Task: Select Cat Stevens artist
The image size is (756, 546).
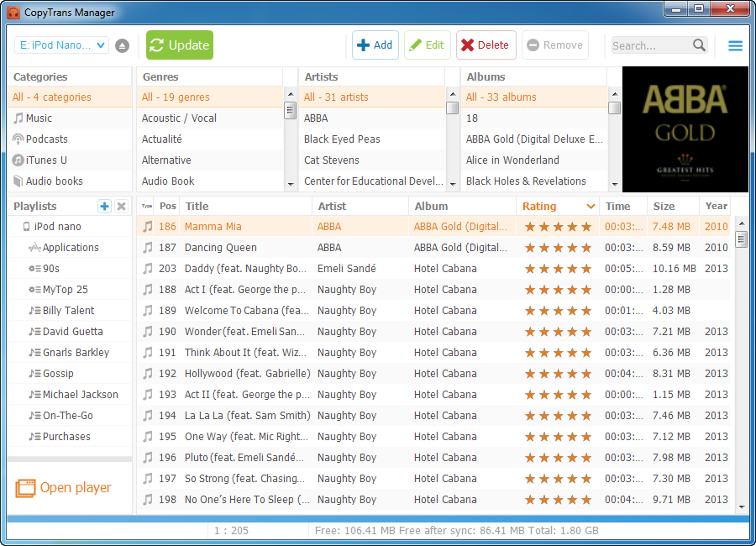Action: pyautogui.click(x=372, y=160)
